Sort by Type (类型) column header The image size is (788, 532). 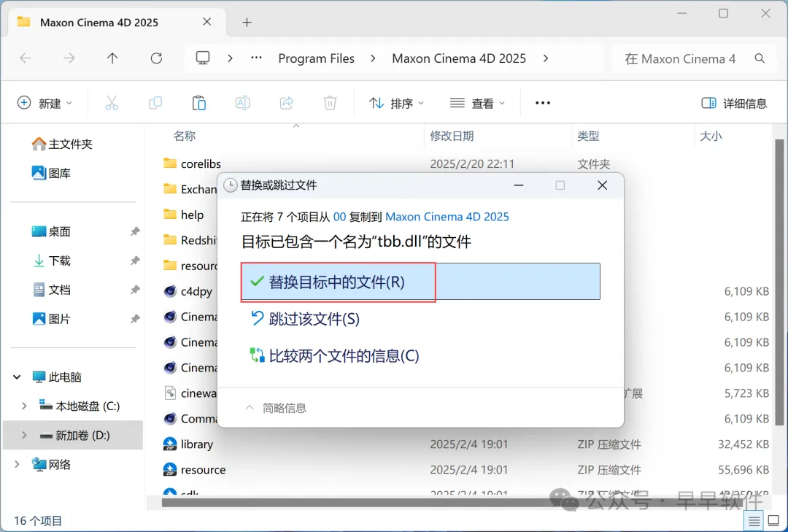[588, 136]
